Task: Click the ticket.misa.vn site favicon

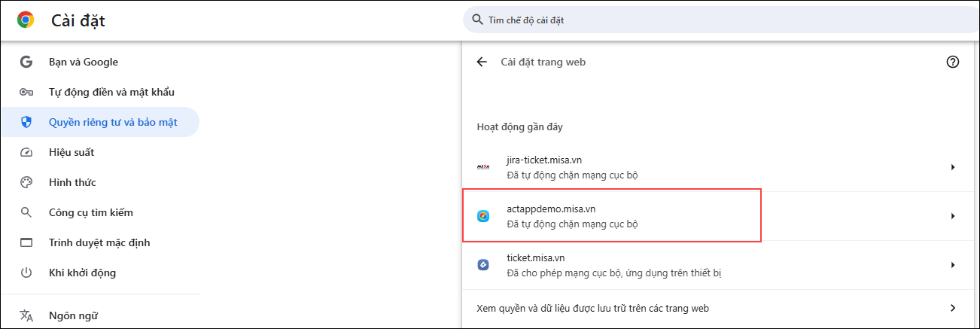Action: coord(483,265)
